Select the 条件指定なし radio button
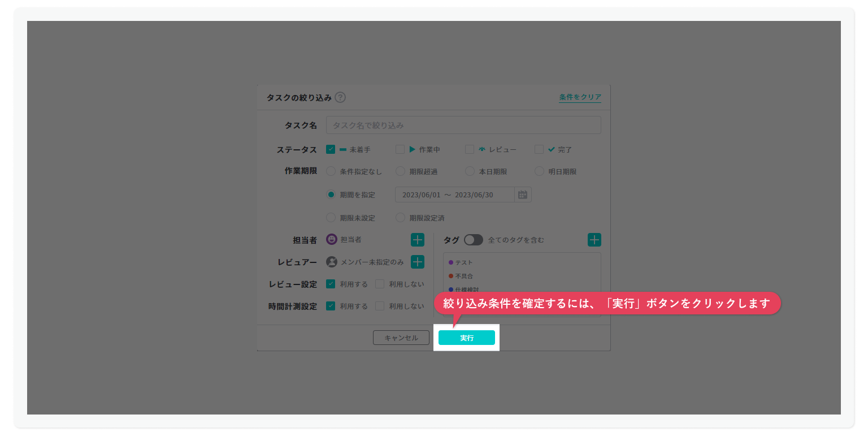 (331, 171)
